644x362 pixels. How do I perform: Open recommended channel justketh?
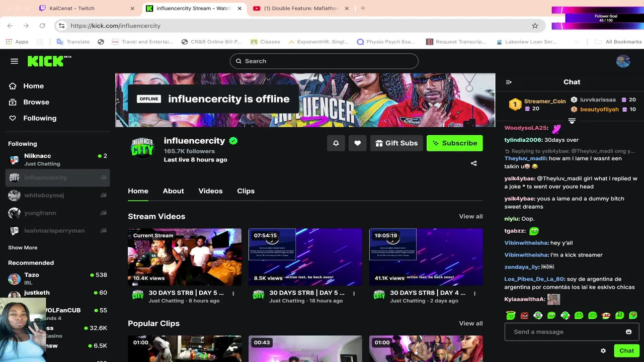tap(57, 295)
